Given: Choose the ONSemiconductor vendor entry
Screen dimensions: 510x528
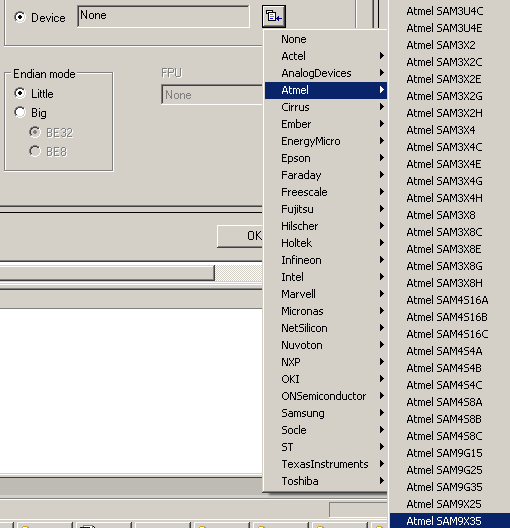Looking at the screenshot, I should tap(326, 396).
